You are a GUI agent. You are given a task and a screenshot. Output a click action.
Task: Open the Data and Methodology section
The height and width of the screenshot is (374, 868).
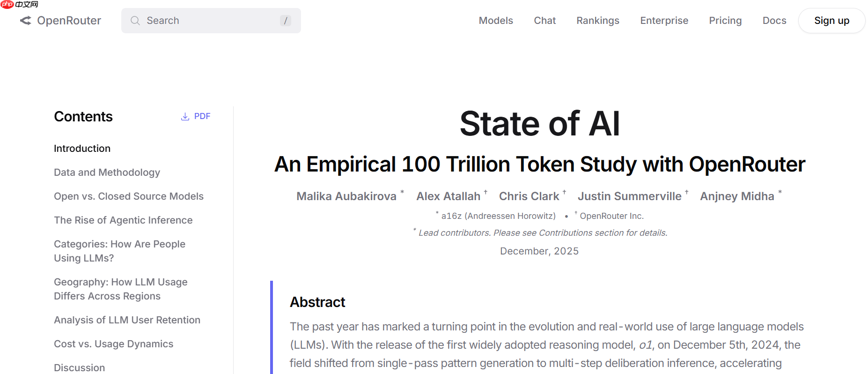107,172
